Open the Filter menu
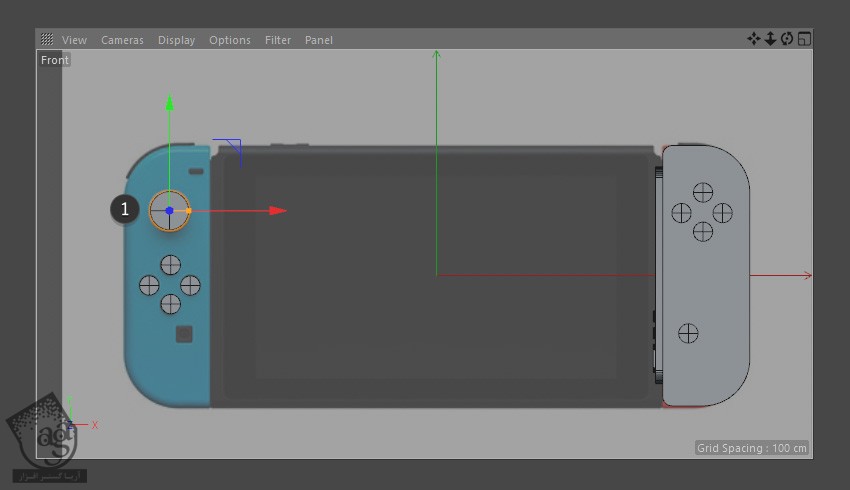This screenshot has width=850, height=490. [x=278, y=40]
